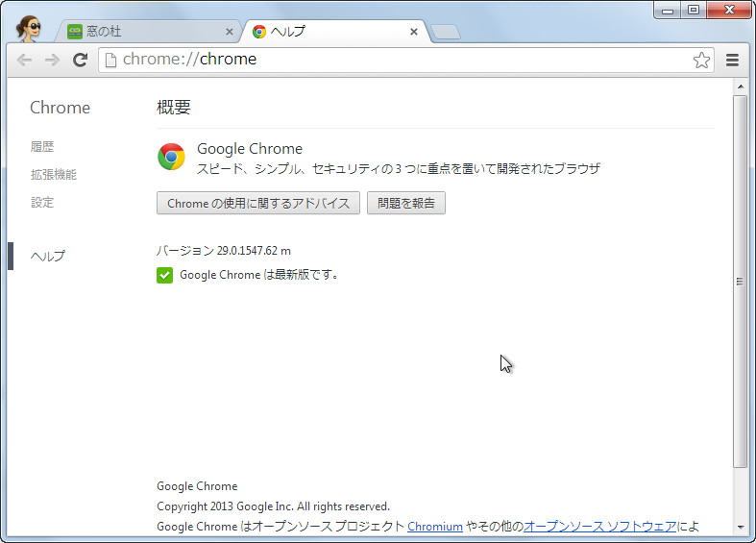The image size is (756, 543).
Task: Click the address bar showing chrome://chrome
Action: coord(406,60)
